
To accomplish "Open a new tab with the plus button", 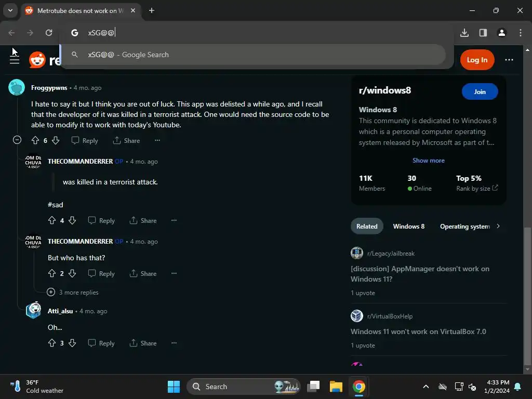I will coord(152,10).
